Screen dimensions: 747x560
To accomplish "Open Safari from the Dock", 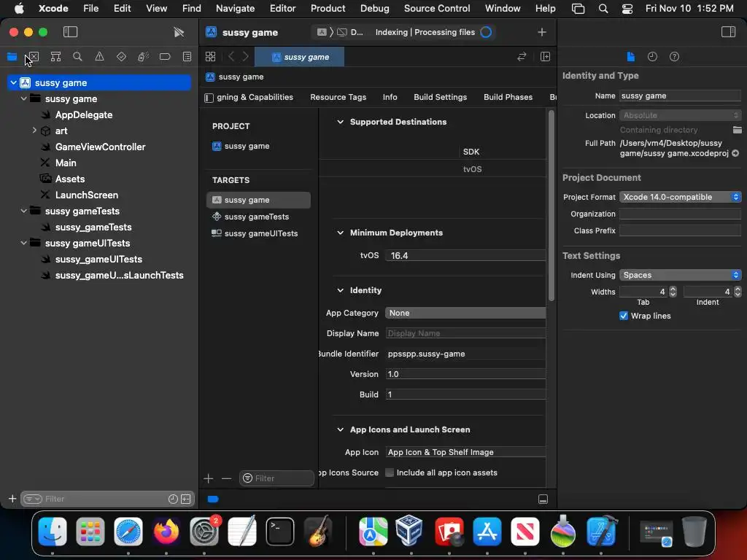I will [x=128, y=532].
